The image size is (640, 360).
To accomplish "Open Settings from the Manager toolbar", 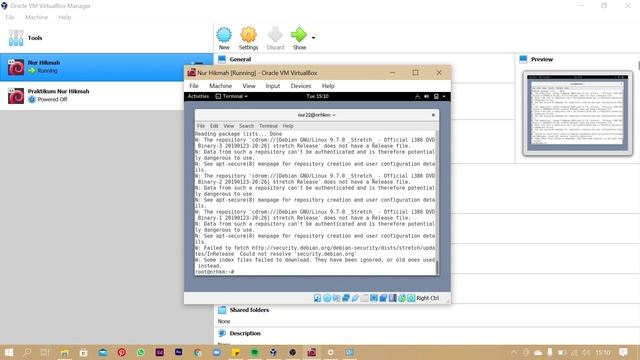I will pyautogui.click(x=249, y=35).
